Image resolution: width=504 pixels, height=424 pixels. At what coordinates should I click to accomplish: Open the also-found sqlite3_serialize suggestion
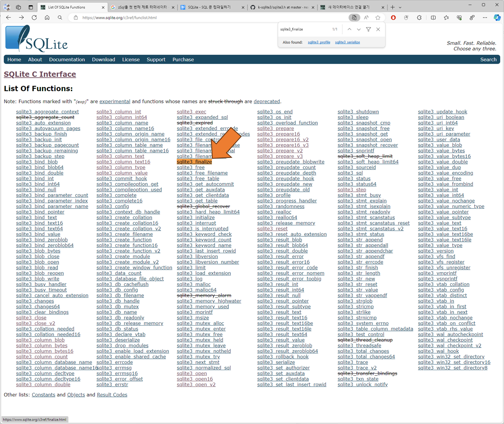[347, 42]
